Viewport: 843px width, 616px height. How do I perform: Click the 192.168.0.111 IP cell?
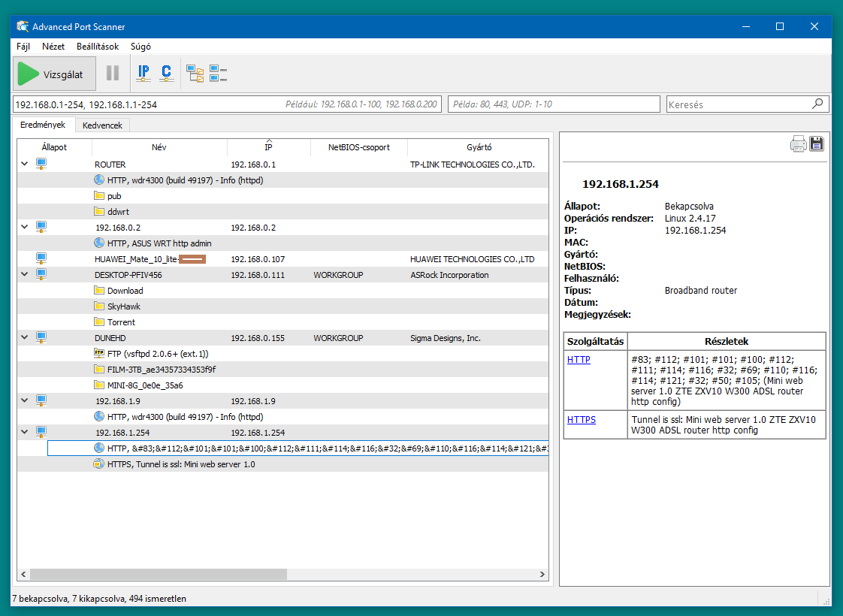click(x=258, y=275)
